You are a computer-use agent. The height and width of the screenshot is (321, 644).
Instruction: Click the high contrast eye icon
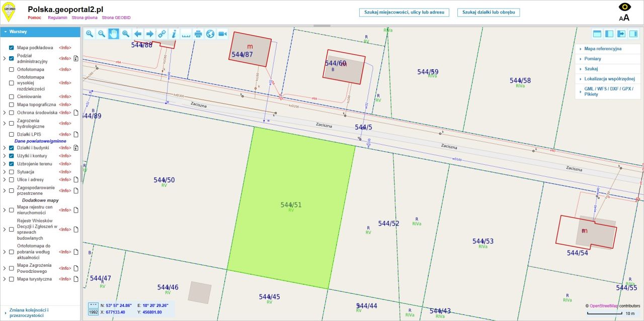[x=624, y=7]
